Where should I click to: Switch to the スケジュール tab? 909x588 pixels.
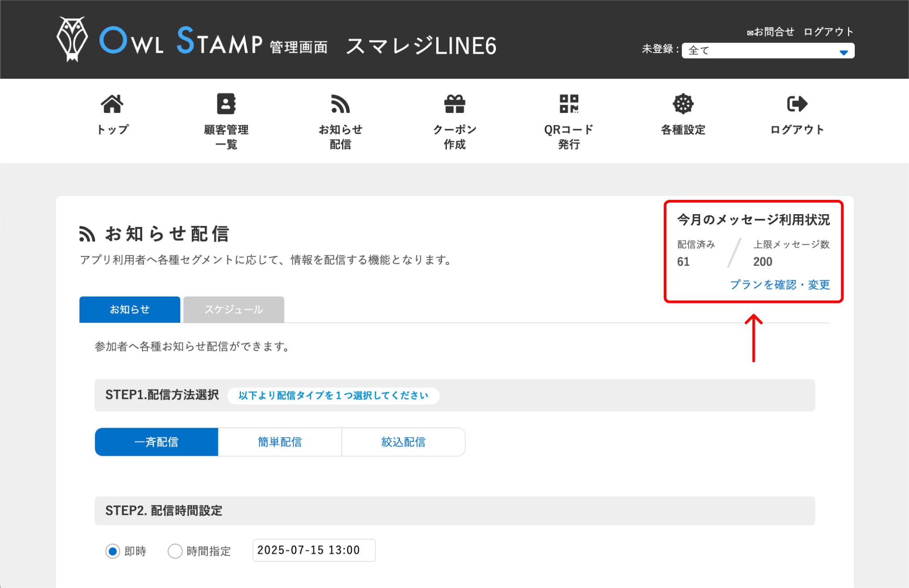click(x=234, y=309)
